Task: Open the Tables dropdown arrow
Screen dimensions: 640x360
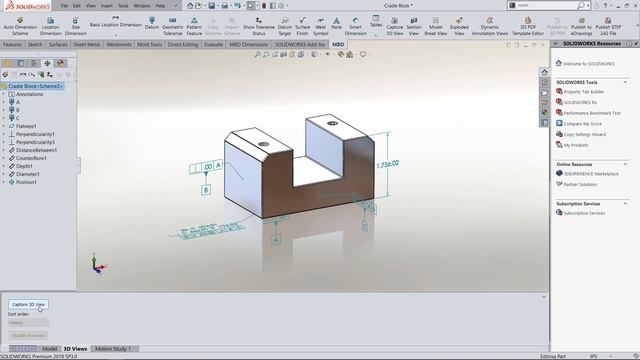Action: click(376, 35)
